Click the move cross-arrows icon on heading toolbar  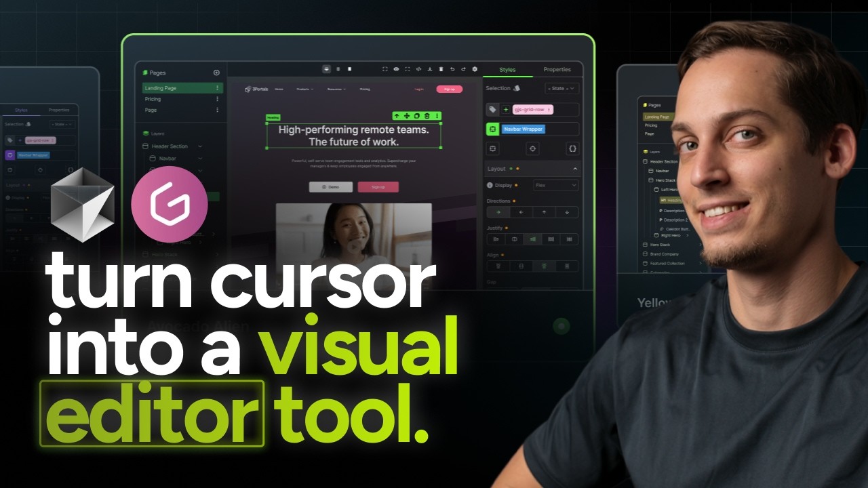tap(407, 116)
